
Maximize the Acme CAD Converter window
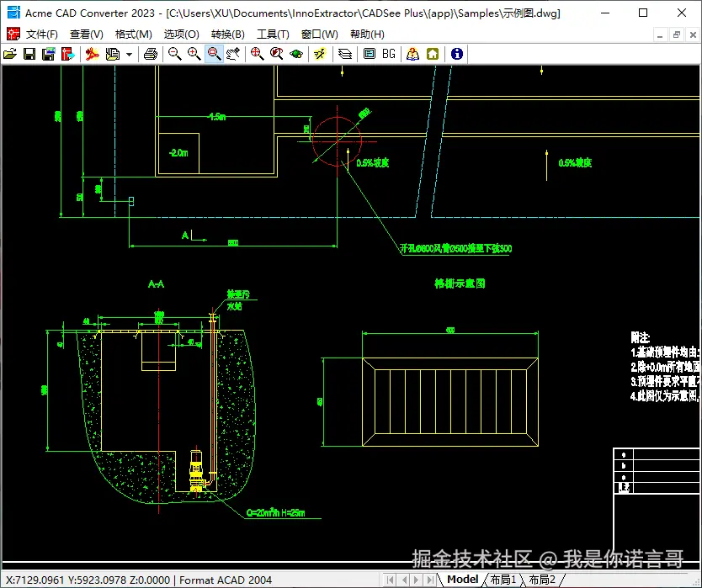pyautogui.click(x=643, y=13)
